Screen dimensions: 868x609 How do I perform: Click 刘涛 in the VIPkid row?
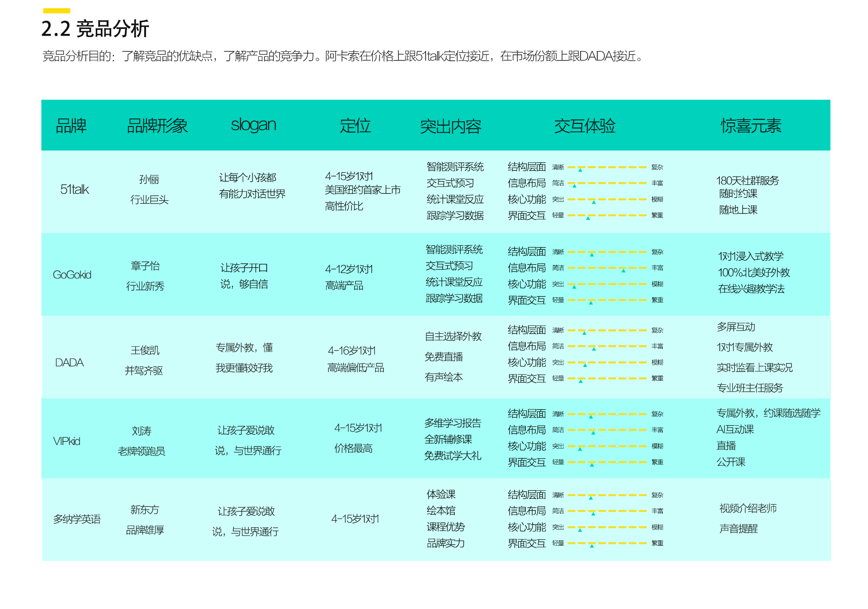pos(142,431)
